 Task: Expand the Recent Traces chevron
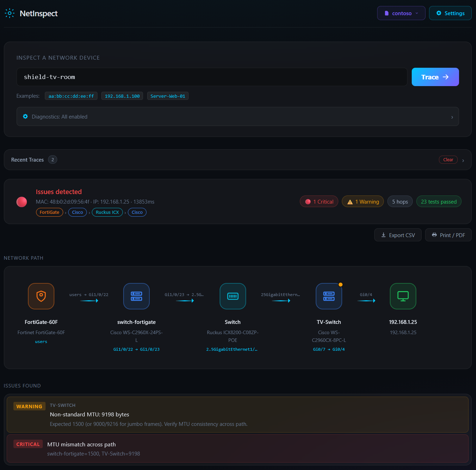coord(463,161)
